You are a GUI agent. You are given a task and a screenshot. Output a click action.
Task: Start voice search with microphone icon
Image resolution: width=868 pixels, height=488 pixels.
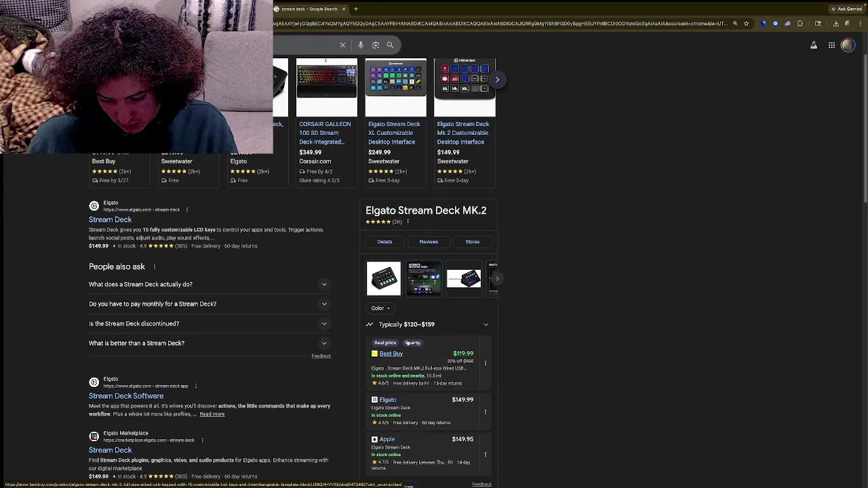(361, 45)
